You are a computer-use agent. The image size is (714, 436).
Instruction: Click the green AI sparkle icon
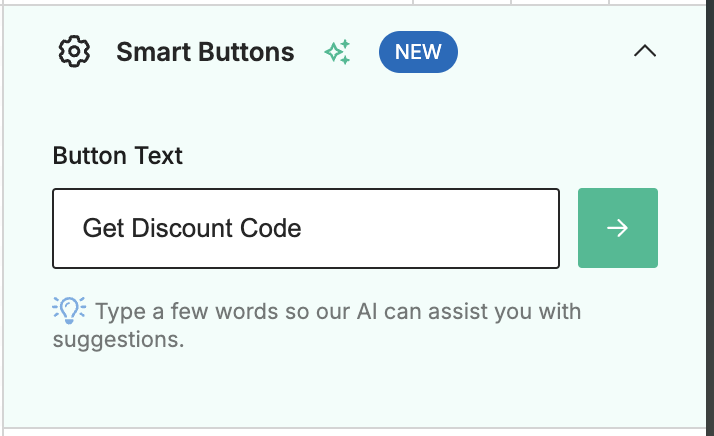pyautogui.click(x=337, y=52)
